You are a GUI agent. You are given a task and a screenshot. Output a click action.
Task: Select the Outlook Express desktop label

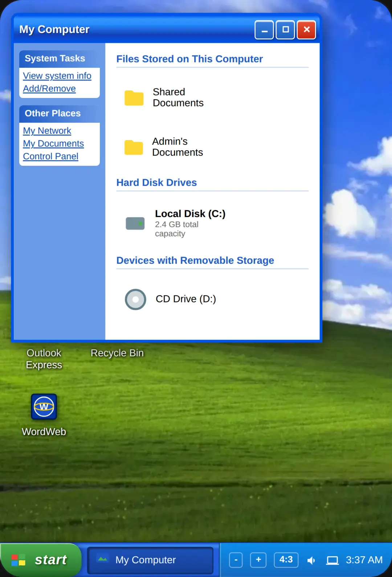point(44,359)
